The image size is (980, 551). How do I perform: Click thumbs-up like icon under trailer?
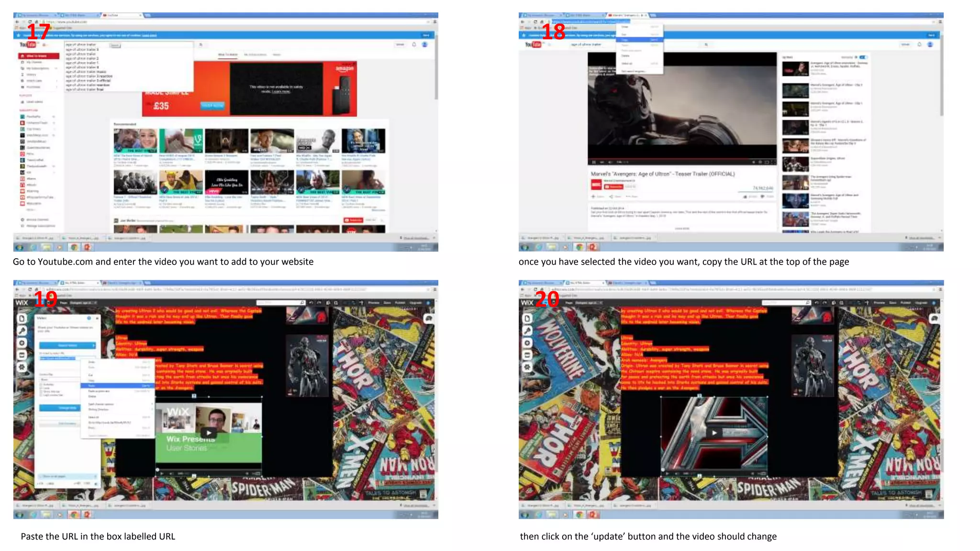pyautogui.click(x=745, y=197)
